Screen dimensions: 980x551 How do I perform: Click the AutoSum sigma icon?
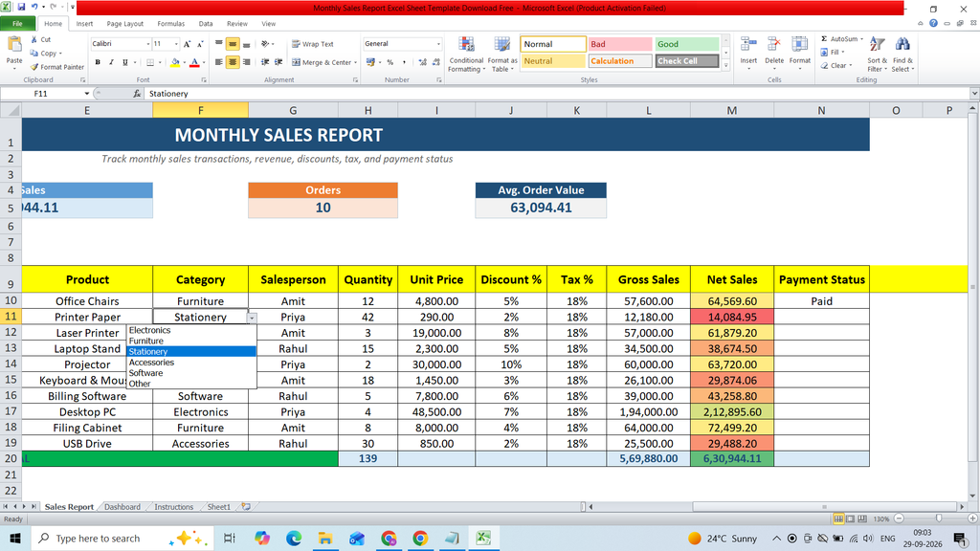tap(824, 38)
